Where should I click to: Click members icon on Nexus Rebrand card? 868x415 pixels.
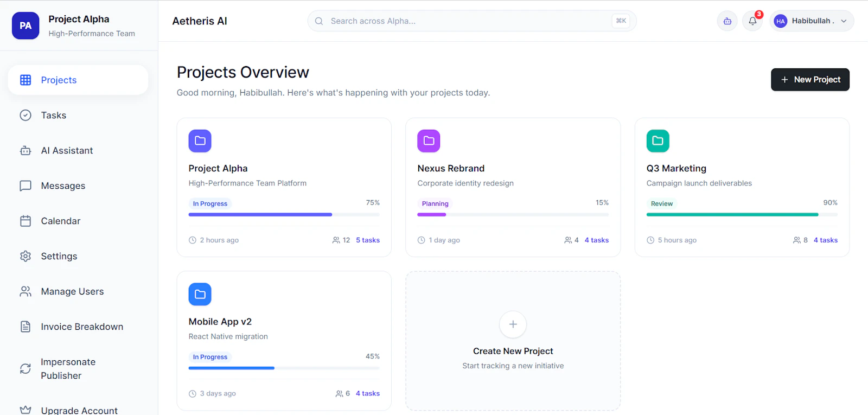click(568, 240)
